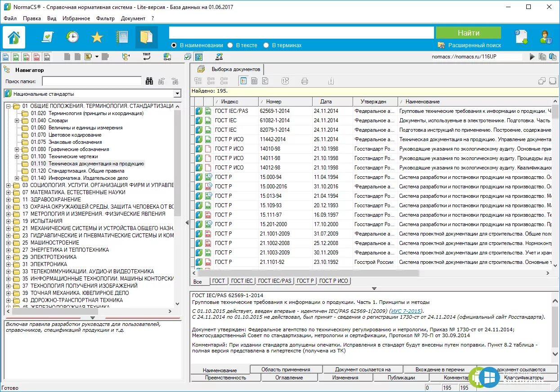Collapse the '01 ОБЩИЕ ПОЛОЖЕНИЯ' tree node
Screen dimensions: 560x392
coord(8,106)
